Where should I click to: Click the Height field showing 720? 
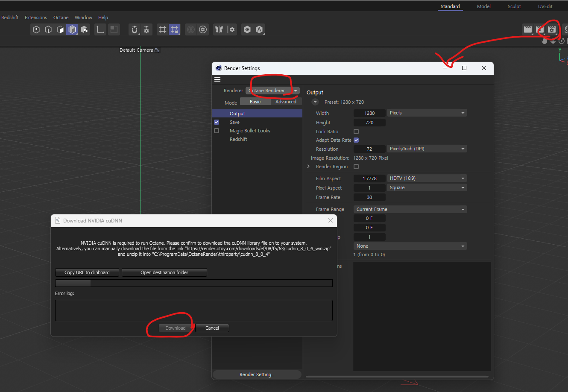369,123
